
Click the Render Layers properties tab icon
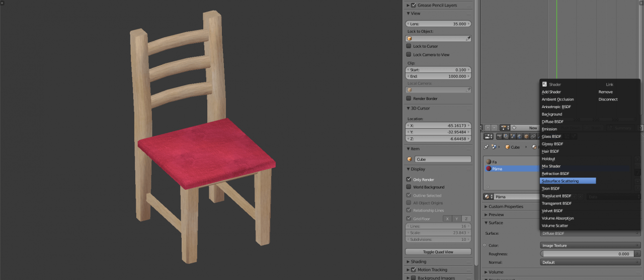[x=506, y=136]
